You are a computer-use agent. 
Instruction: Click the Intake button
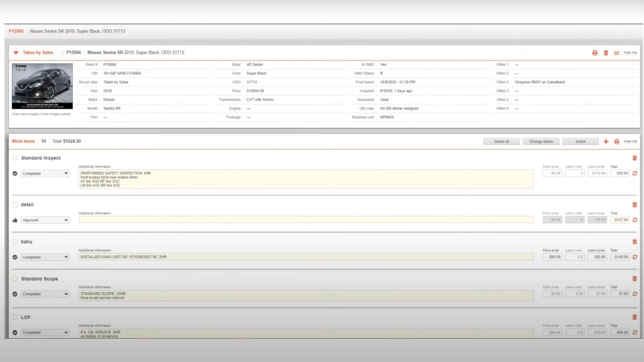click(580, 141)
